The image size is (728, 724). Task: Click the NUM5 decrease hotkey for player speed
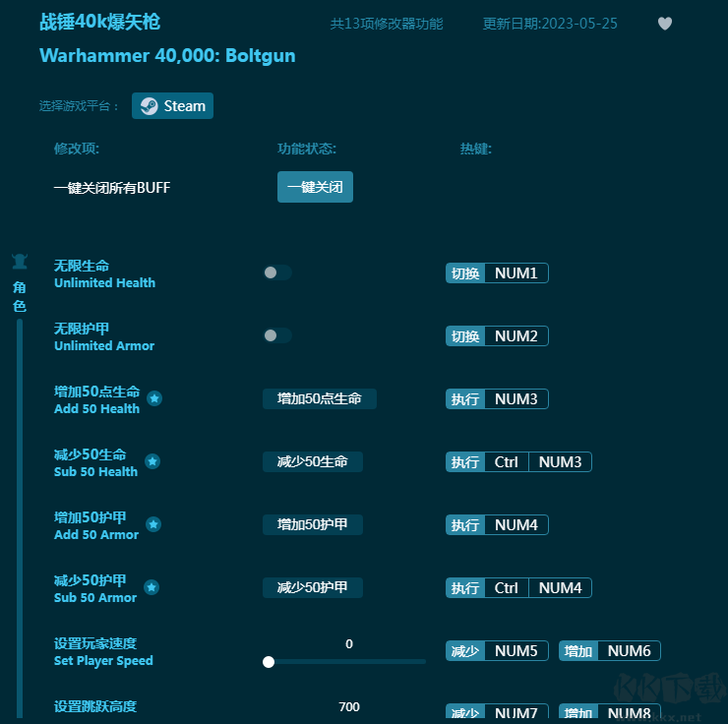516,650
